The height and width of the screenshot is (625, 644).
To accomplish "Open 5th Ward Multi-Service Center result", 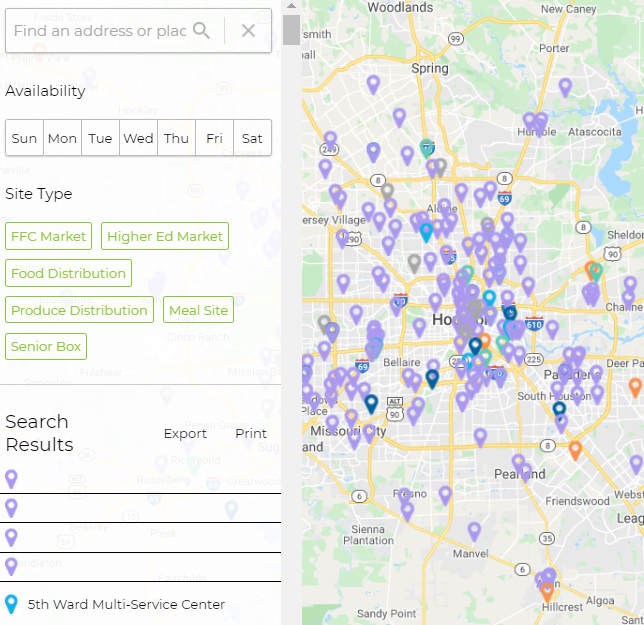I will (126, 604).
